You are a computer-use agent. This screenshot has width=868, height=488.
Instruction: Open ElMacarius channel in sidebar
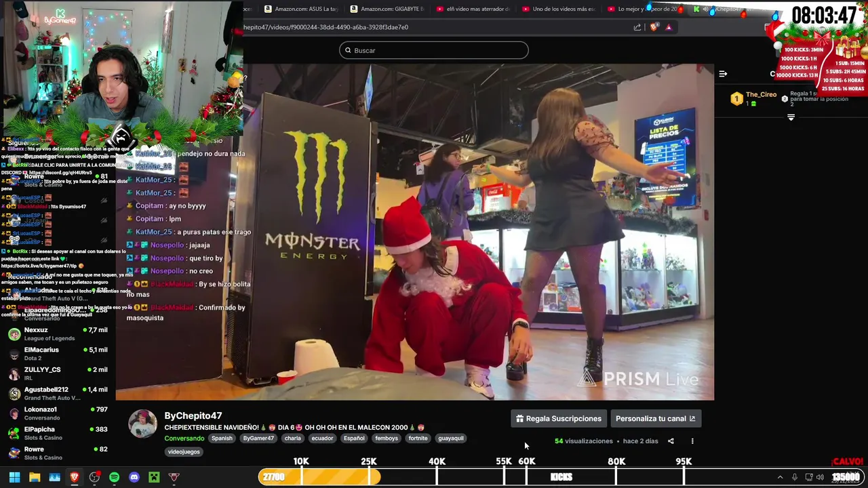coord(58,354)
